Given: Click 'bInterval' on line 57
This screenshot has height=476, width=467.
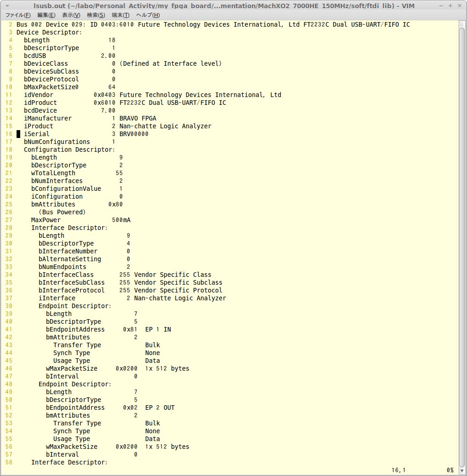Looking at the screenshot, I should [62, 454].
